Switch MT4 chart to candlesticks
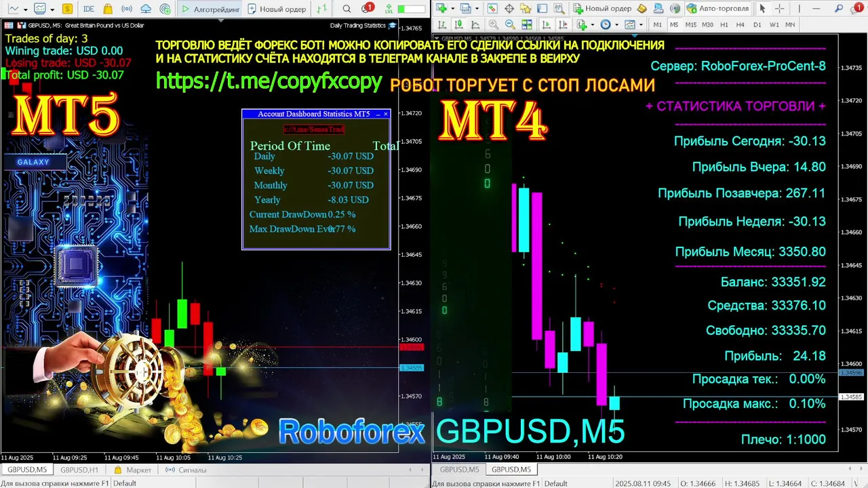This screenshot has width=868, height=488. 458,24
